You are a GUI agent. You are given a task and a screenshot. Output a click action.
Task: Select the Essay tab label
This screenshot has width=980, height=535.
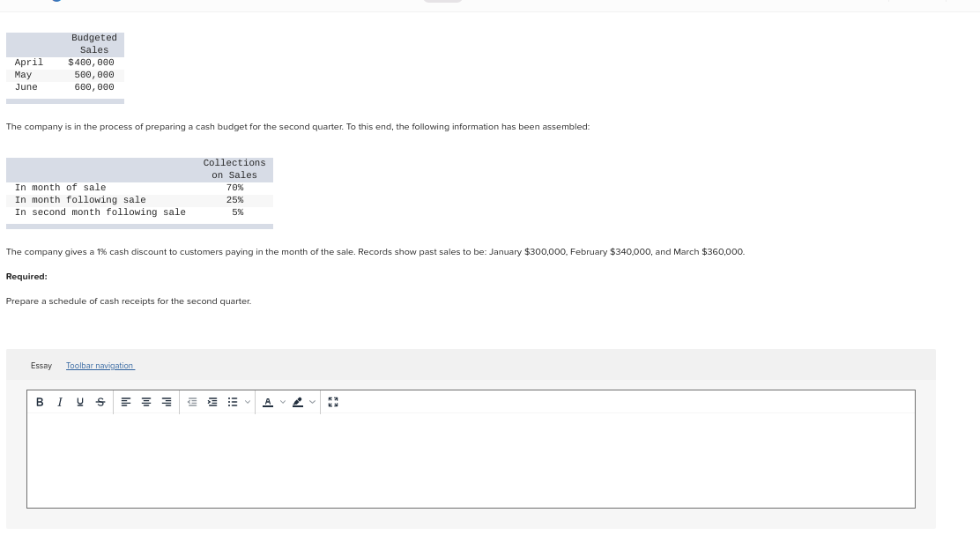point(41,365)
